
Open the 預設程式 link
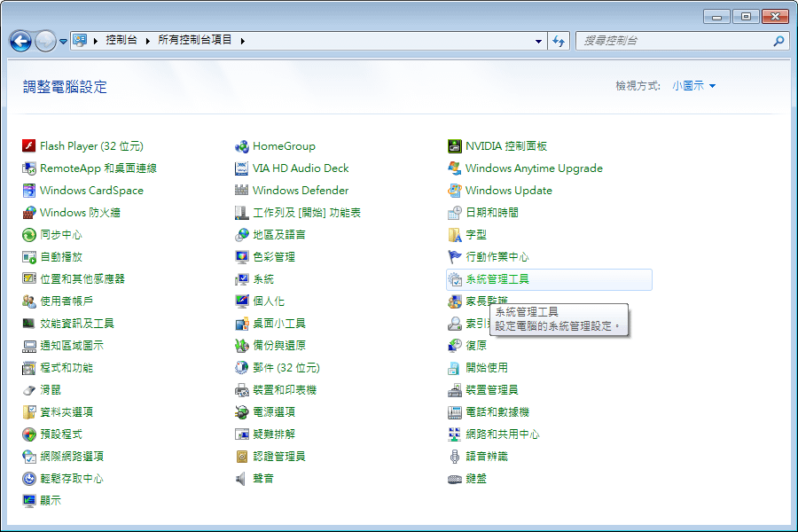(61, 434)
